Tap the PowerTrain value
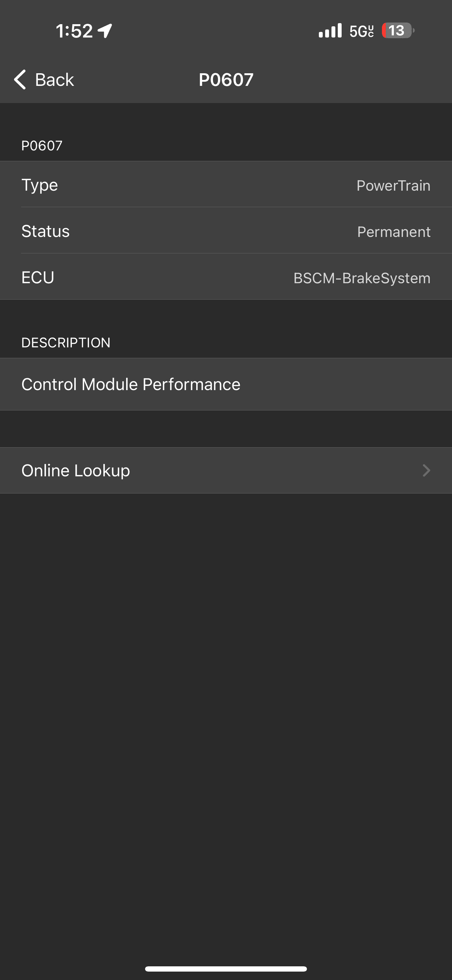This screenshot has height=980, width=452. click(x=393, y=186)
